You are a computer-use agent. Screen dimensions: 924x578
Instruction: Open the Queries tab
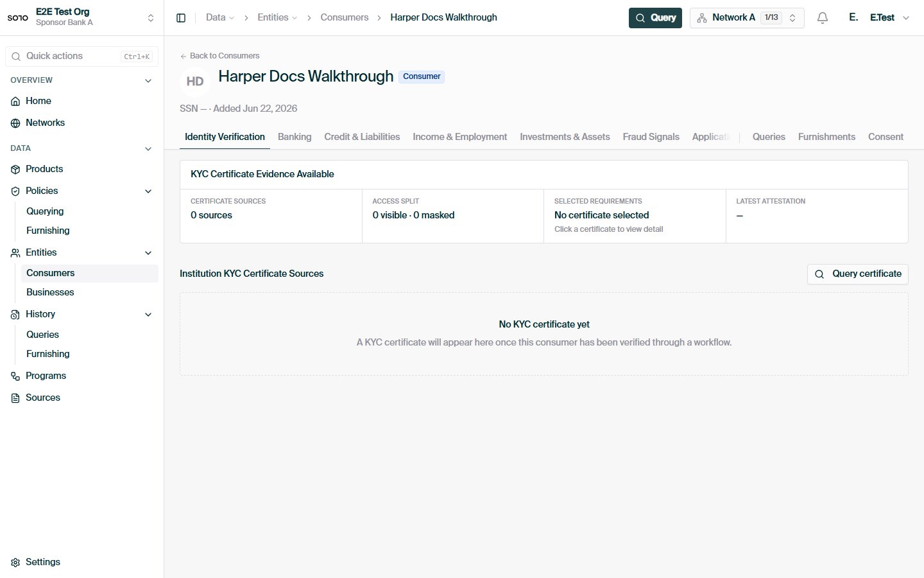[x=769, y=137]
